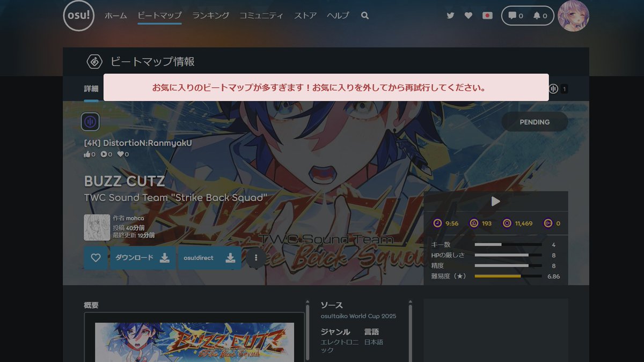
Task: Click the PENDING status badge
Action: tap(535, 122)
